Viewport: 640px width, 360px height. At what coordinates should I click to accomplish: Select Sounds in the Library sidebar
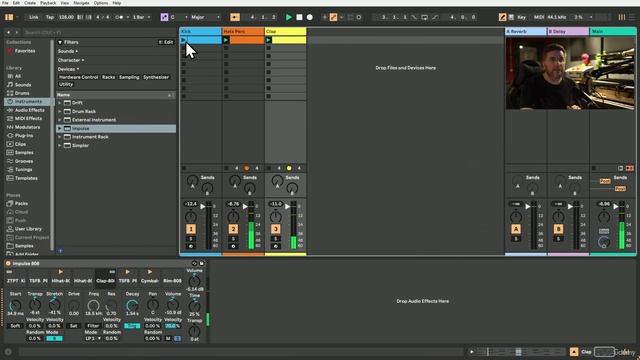coord(23,85)
